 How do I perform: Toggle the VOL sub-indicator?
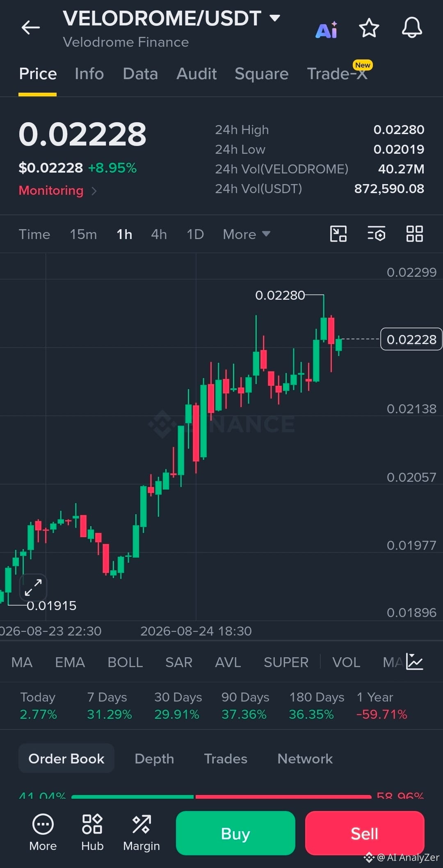[x=346, y=662]
